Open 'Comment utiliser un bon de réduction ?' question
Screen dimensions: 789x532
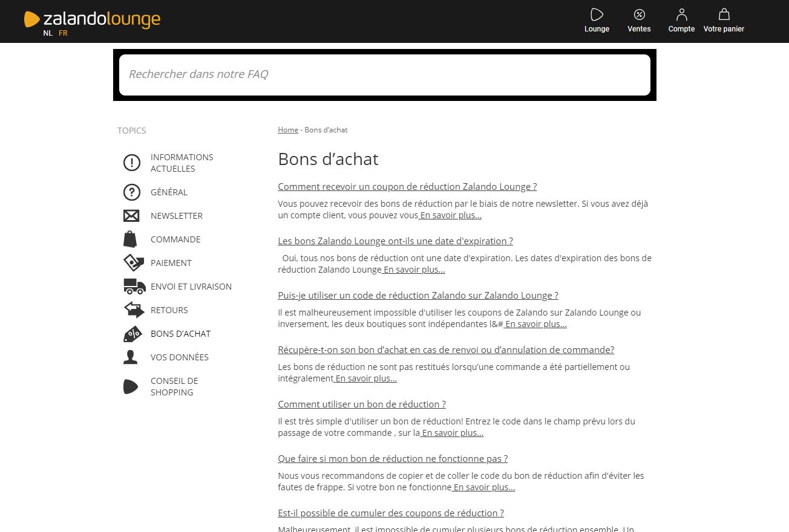362,404
